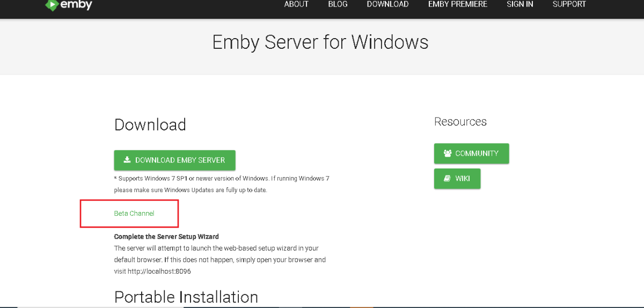Click the 'emby' wordmark text

(x=77, y=5)
